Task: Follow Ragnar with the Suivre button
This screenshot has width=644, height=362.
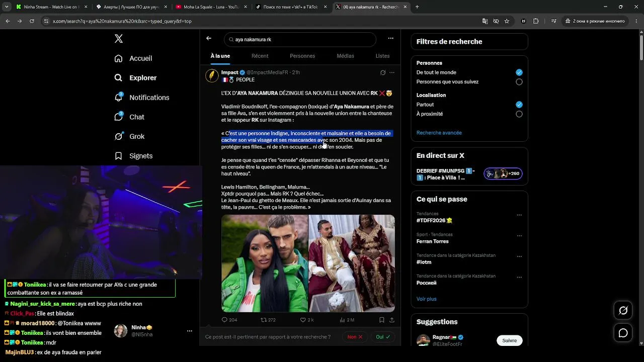Action: pyautogui.click(x=509, y=340)
